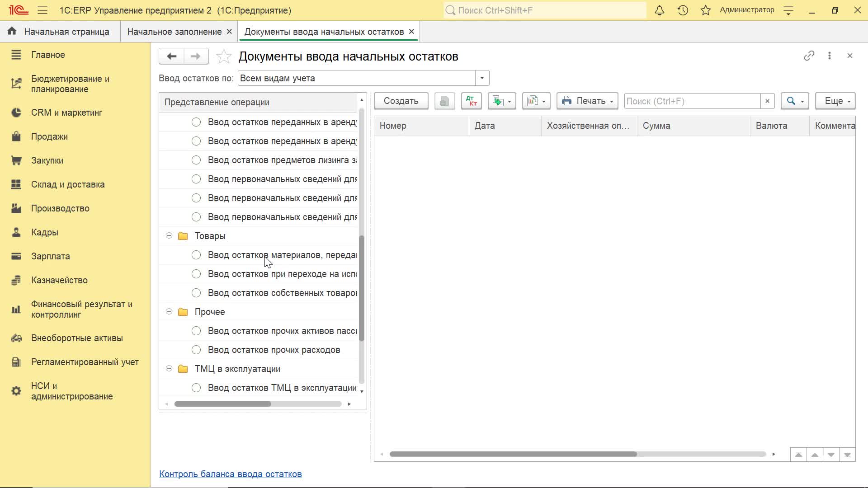
Task: Open create-based-on dropdown with green arrow icon
Action: (x=502, y=101)
